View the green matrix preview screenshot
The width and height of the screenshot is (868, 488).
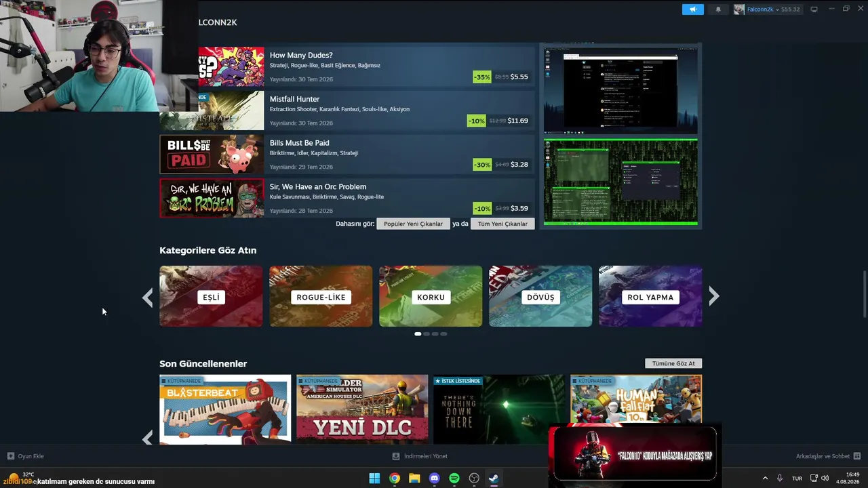[620, 182]
